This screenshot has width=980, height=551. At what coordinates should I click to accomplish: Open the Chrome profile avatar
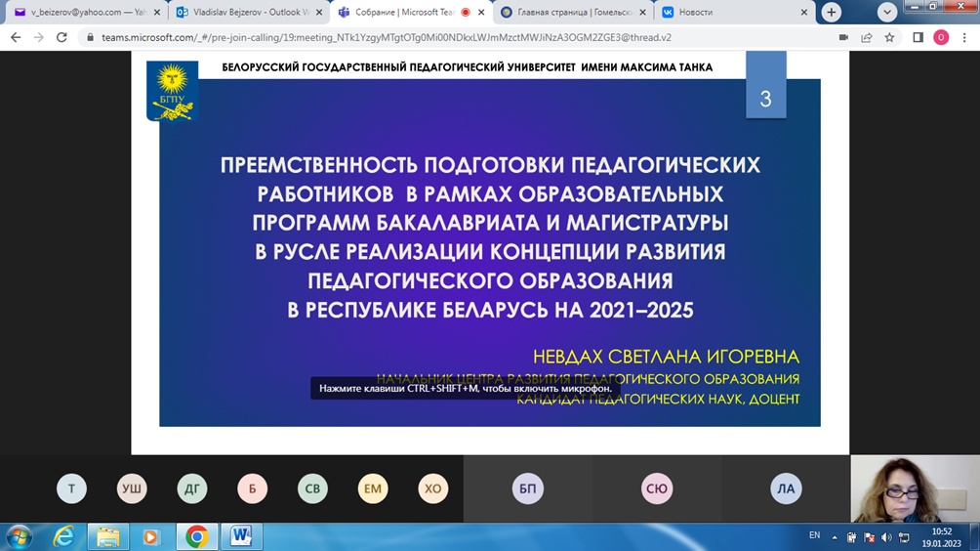tap(941, 37)
